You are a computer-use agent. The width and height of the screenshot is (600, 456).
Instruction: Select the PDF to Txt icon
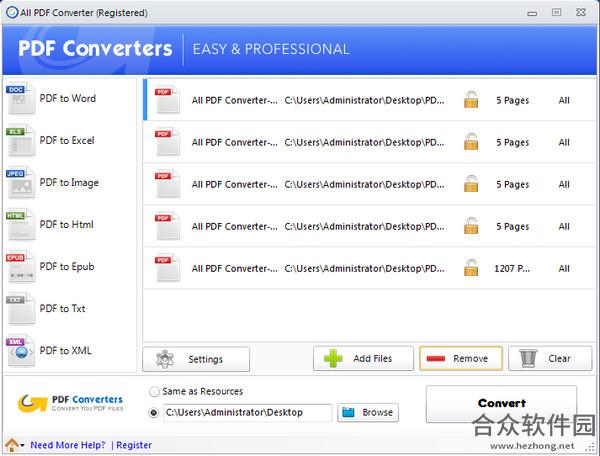[x=20, y=309]
